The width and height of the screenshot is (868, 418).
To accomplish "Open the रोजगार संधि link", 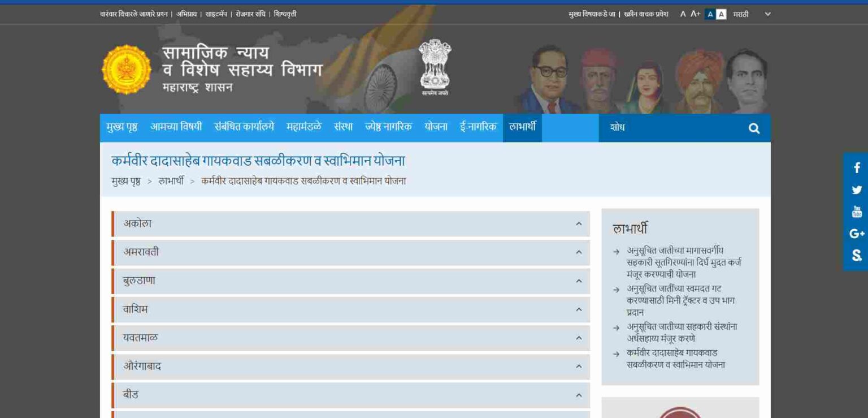I will tap(250, 14).
